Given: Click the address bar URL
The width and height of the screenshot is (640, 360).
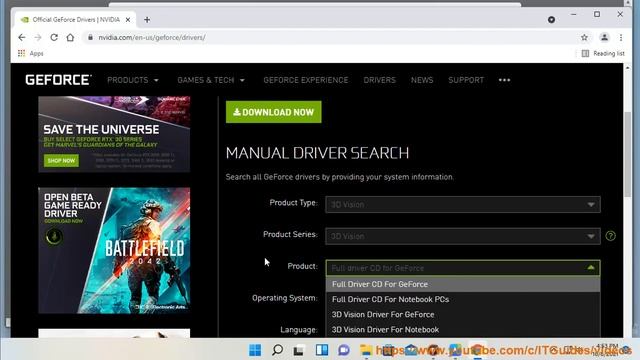Looking at the screenshot, I should (151, 37).
